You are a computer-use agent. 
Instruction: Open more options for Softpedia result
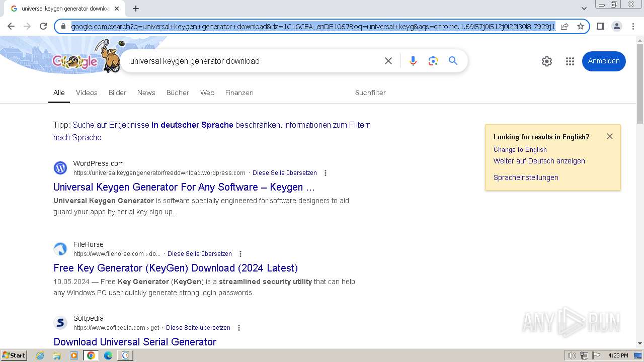click(239, 328)
